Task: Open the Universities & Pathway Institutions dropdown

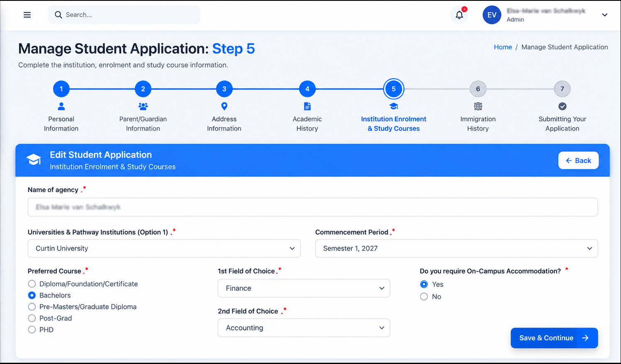Action: pyautogui.click(x=164, y=248)
